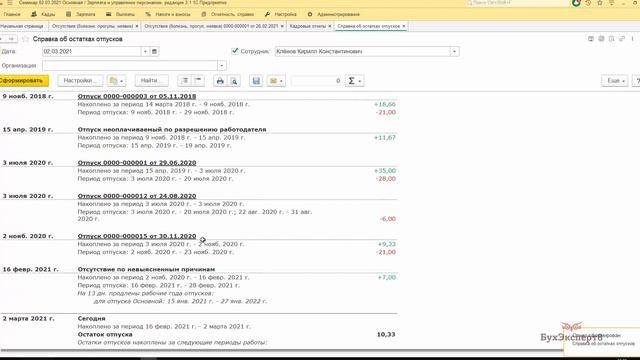
Task: Open the Настройки... button
Action: click(80, 81)
